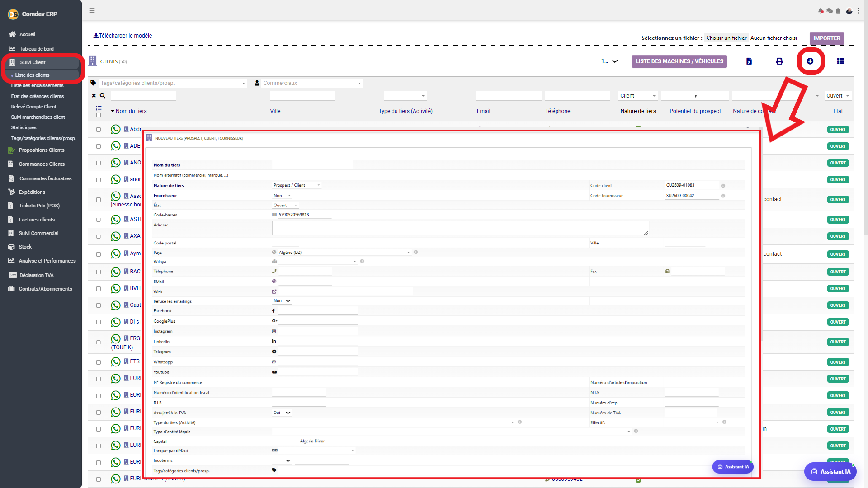This screenshot has width=868, height=488.
Task: Open Factures clients menu
Action: (37, 220)
